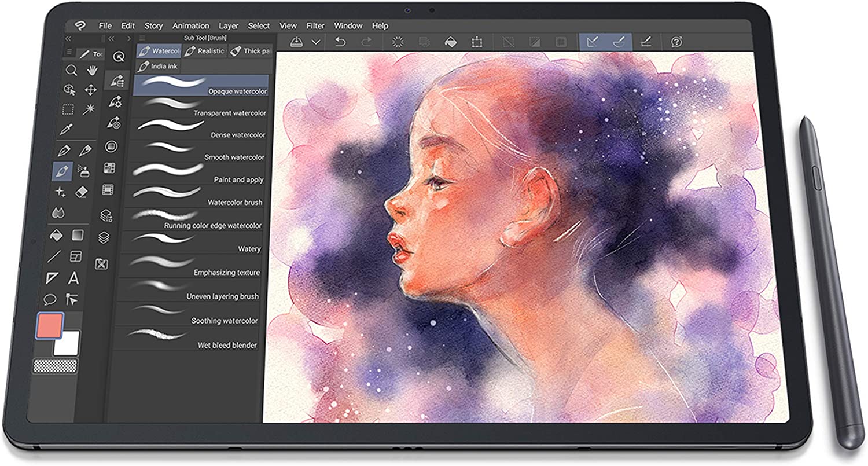The height and width of the screenshot is (466, 868).
Task: Open the save dropdown arrow in command bar
Action: coord(315,42)
